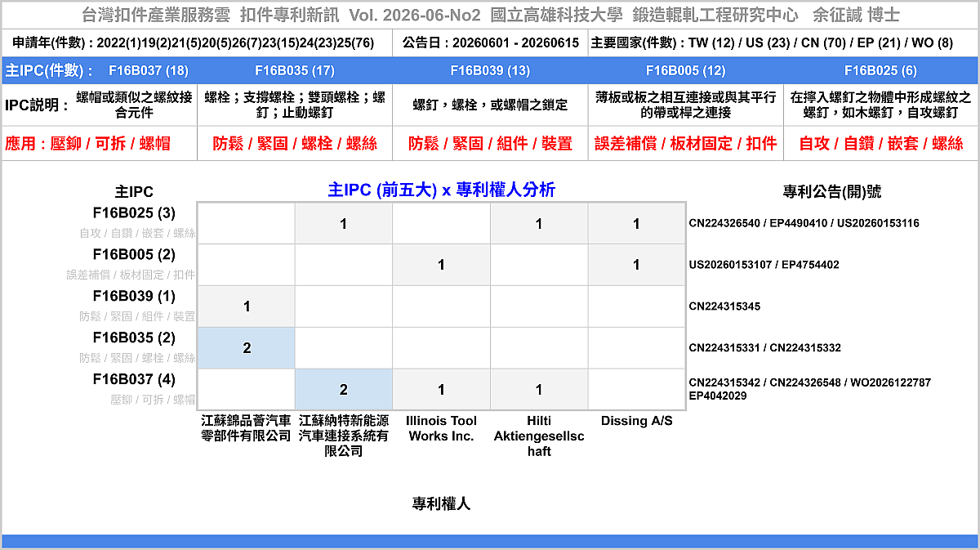Select heatmap row label F16B037 (4)

pyautogui.click(x=134, y=379)
